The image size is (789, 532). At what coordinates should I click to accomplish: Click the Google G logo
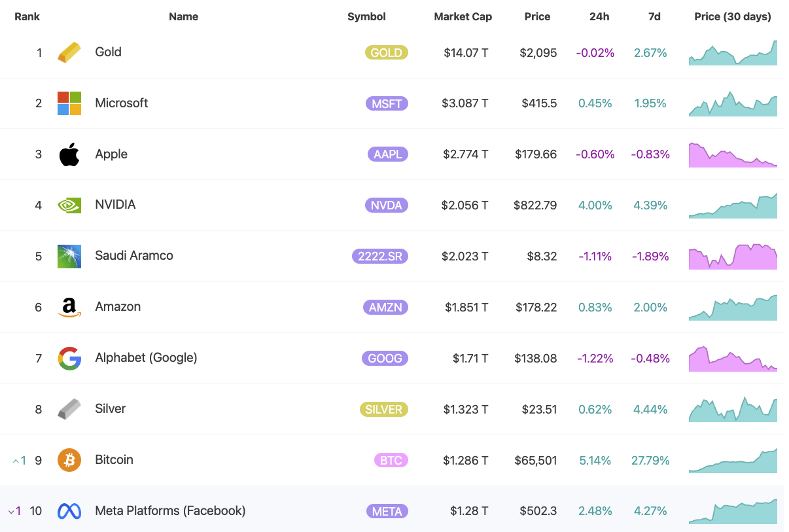pos(69,359)
